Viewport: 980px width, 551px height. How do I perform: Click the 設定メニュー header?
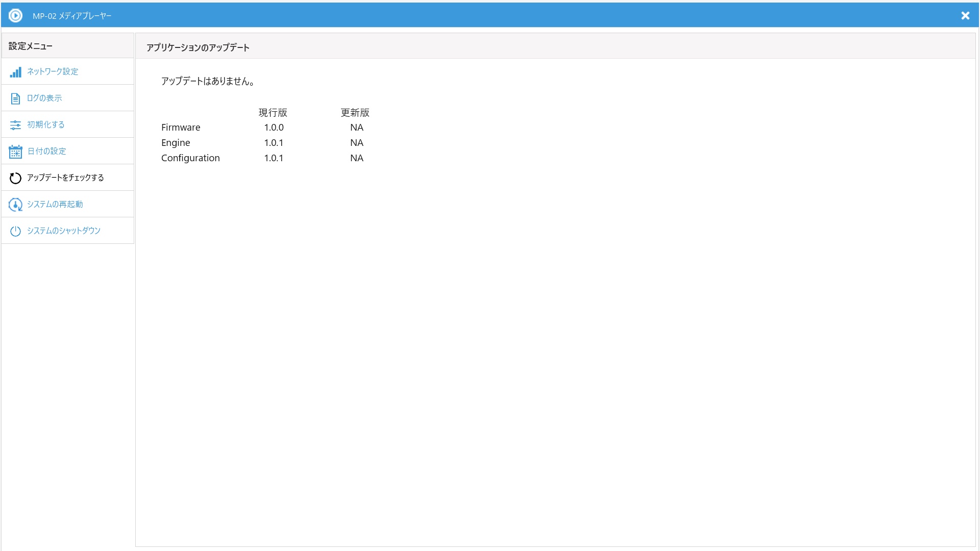[x=31, y=46]
